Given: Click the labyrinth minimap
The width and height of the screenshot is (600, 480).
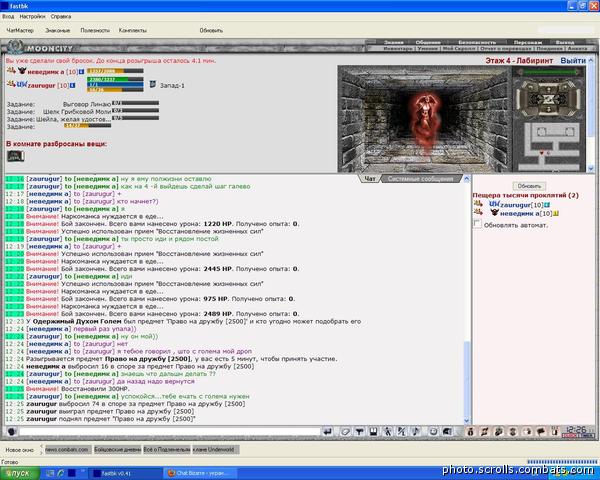Looking at the screenshot, I should pos(549,146).
